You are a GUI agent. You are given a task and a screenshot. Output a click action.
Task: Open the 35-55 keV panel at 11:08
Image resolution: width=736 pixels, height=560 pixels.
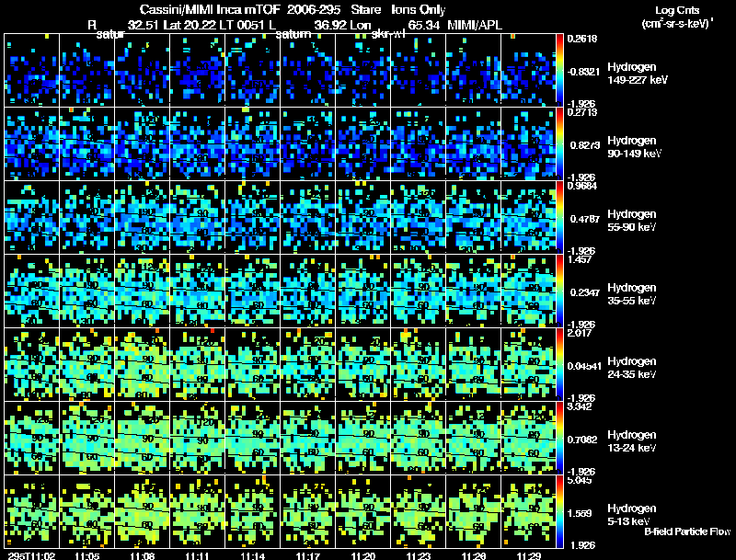(143, 291)
